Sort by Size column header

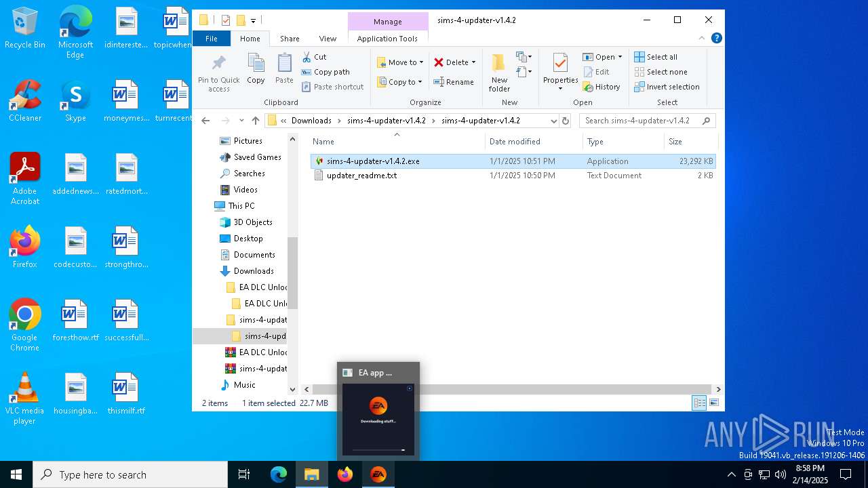click(690, 142)
